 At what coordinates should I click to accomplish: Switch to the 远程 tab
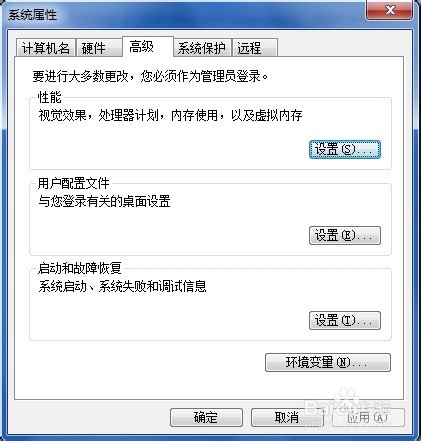255,48
